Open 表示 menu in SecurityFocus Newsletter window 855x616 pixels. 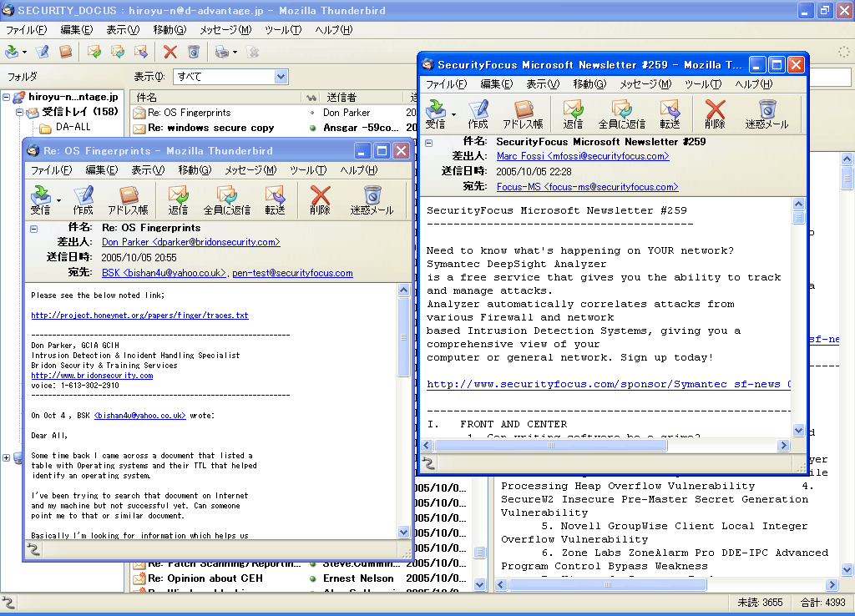point(543,84)
